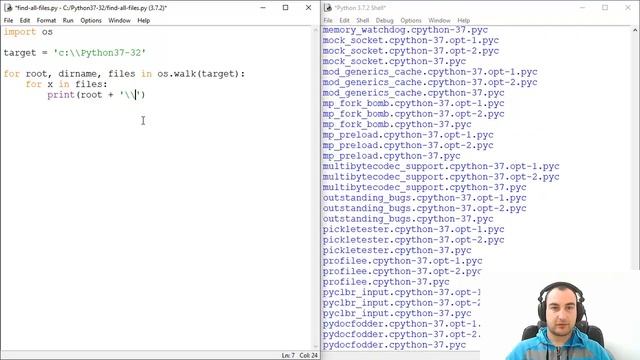Click outstanding_bugs.cpython-37.pyc line
This screenshot has height=360, width=640.
pos(408,219)
